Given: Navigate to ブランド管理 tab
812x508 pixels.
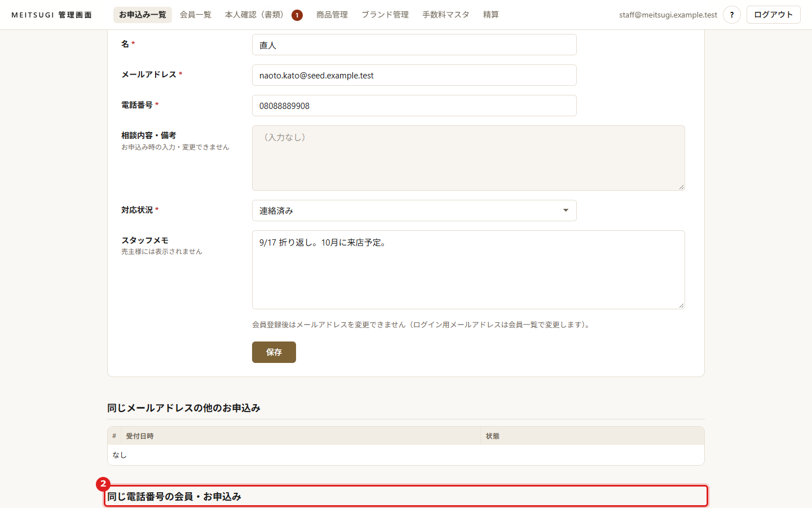Looking at the screenshot, I should pos(385,15).
